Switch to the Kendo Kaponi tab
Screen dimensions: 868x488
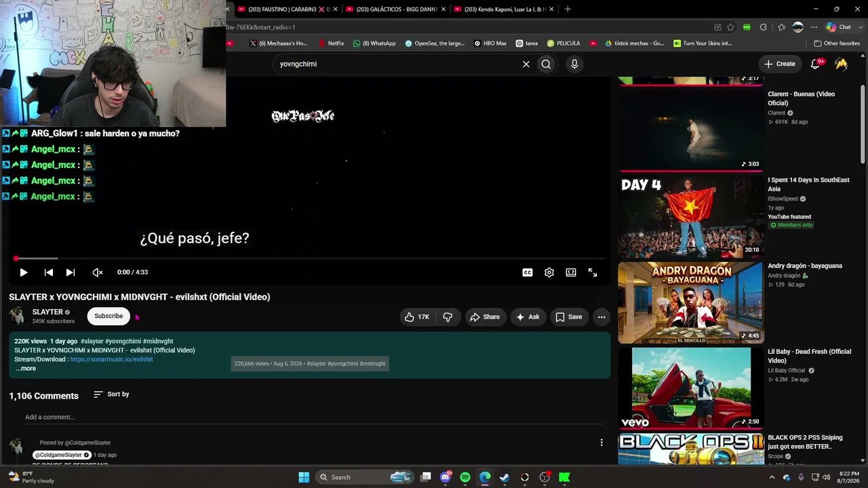505,9
